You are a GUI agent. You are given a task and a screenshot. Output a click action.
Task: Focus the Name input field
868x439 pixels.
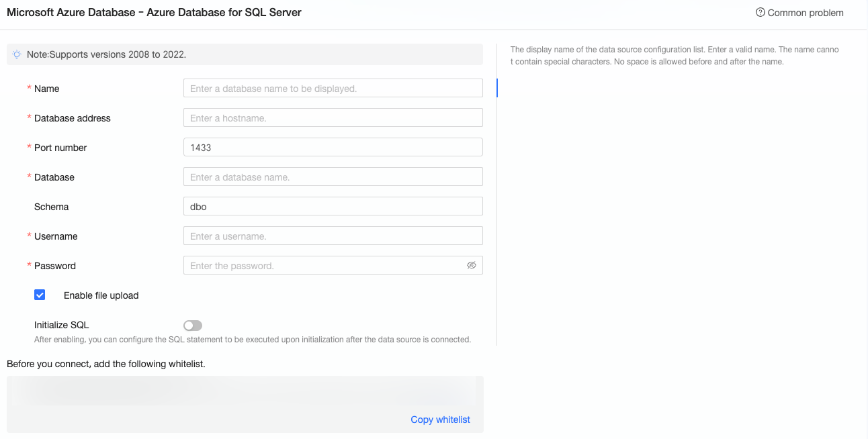click(x=333, y=89)
